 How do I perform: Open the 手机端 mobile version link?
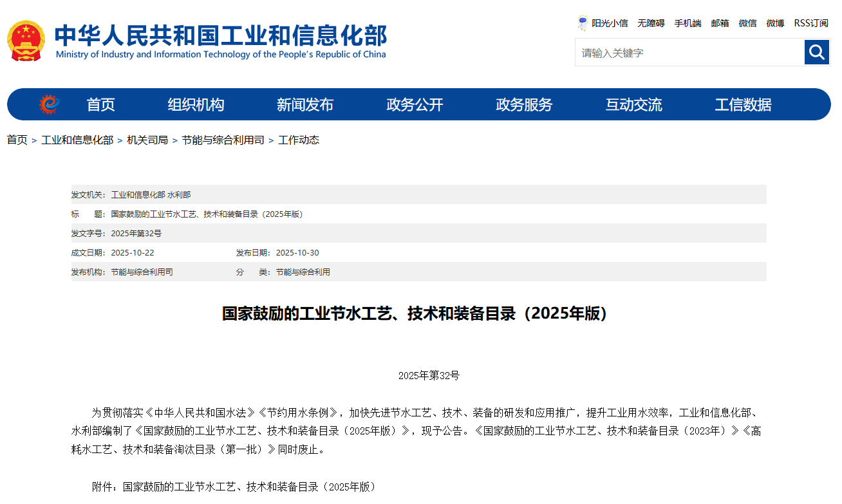coord(688,23)
